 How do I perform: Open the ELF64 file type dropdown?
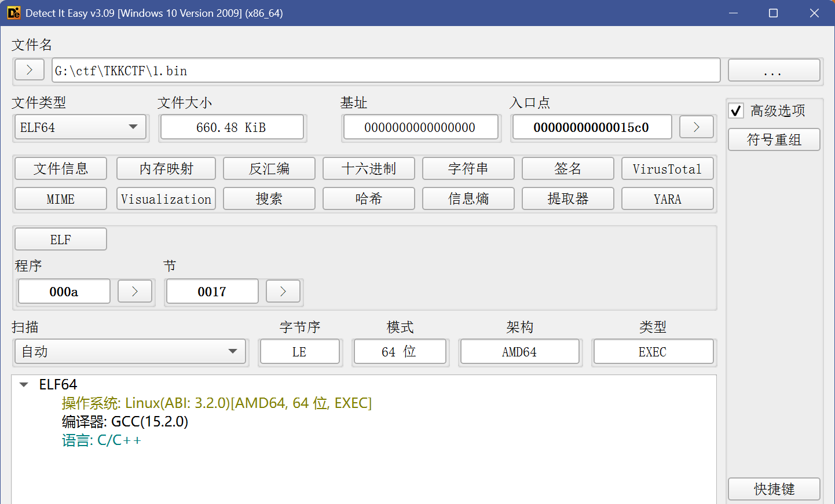pos(80,127)
